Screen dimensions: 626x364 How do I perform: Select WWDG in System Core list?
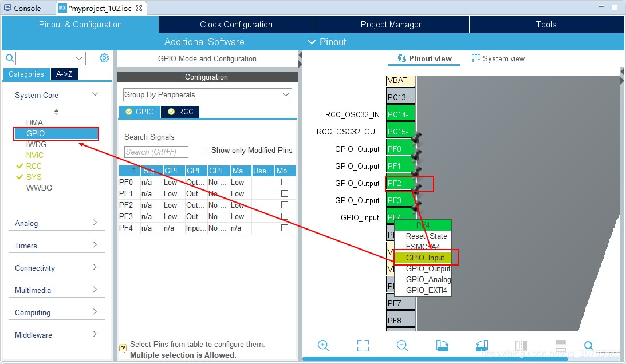pos(39,188)
